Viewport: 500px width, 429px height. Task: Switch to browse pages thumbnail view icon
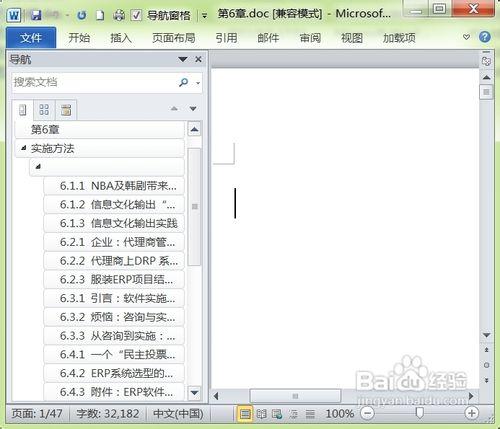tap(44, 110)
